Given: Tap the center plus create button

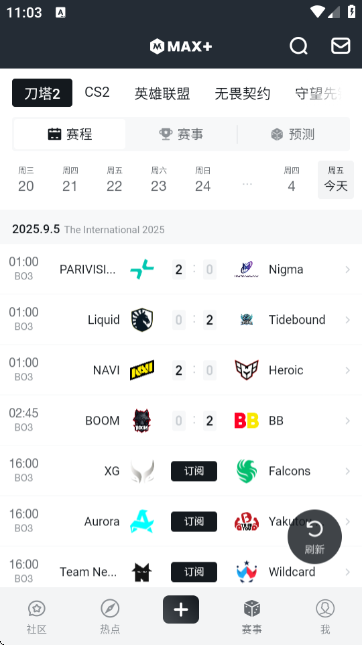Looking at the screenshot, I should [181, 609].
